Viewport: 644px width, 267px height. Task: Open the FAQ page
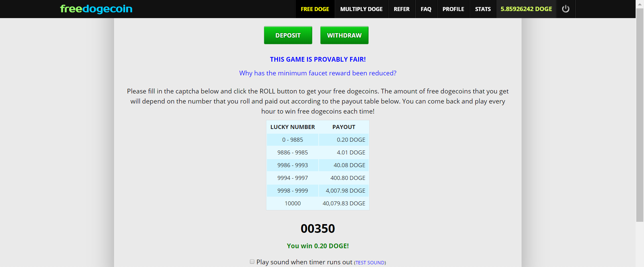(426, 9)
